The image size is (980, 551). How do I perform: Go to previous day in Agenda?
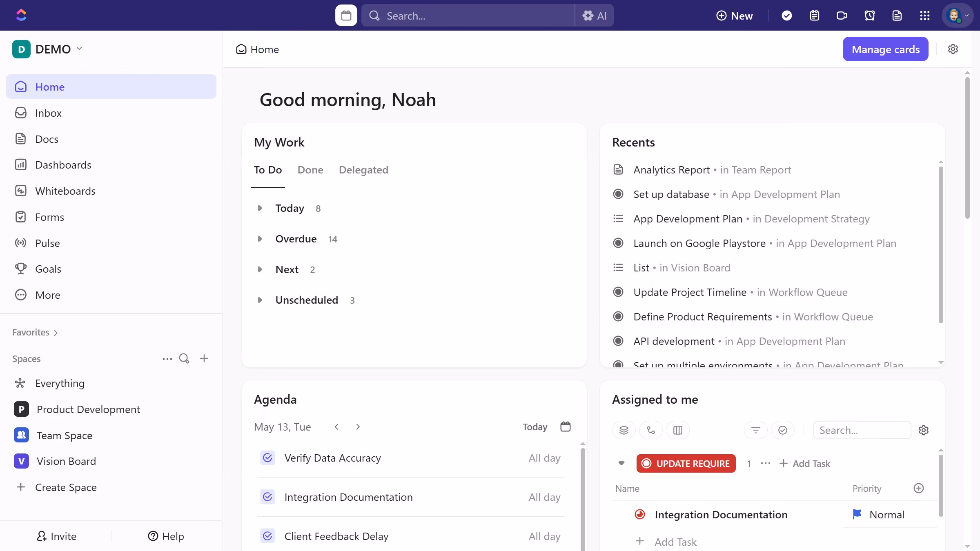tap(336, 427)
